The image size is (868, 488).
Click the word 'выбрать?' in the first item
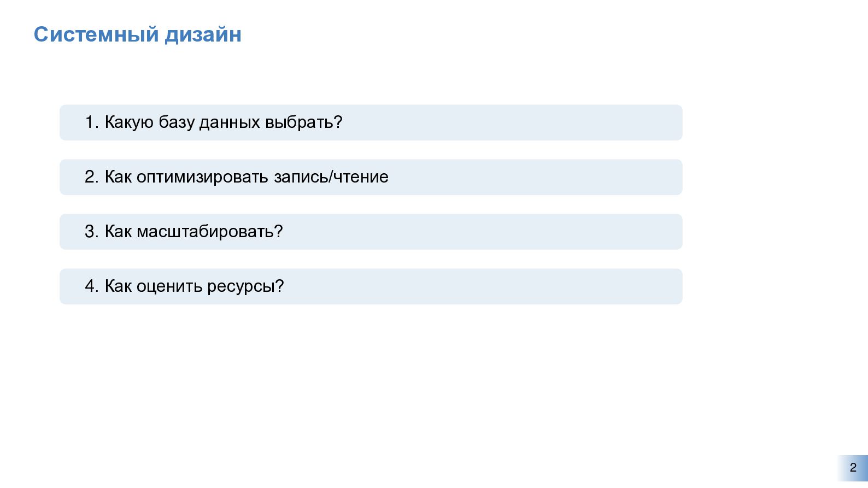(303, 122)
